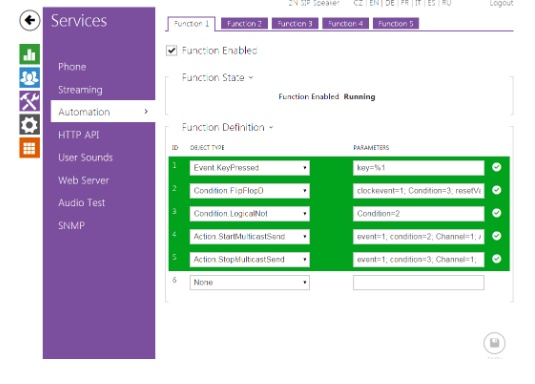Switch language to EN
535x384 pixels.
(x=374, y=3)
